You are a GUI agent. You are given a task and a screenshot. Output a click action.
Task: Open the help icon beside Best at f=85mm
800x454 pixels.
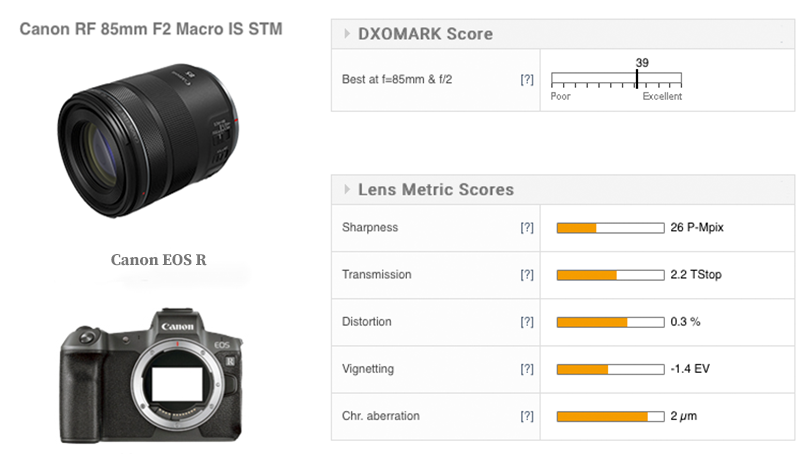[527, 80]
